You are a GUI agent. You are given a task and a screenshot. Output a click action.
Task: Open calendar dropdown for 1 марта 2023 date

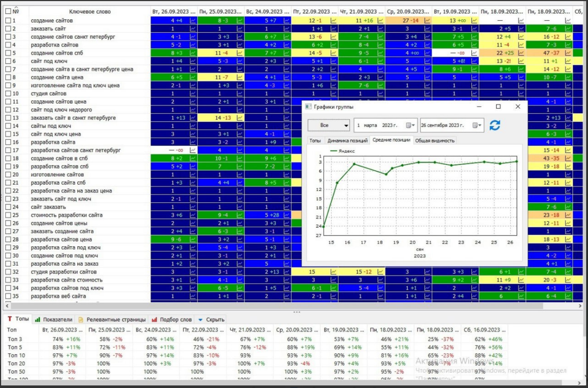(x=410, y=125)
